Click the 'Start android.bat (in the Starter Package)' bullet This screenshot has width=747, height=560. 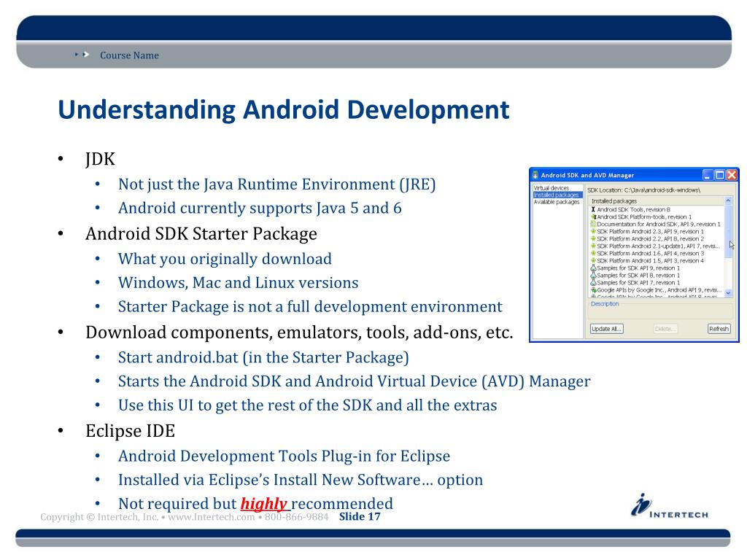pos(263,357)
